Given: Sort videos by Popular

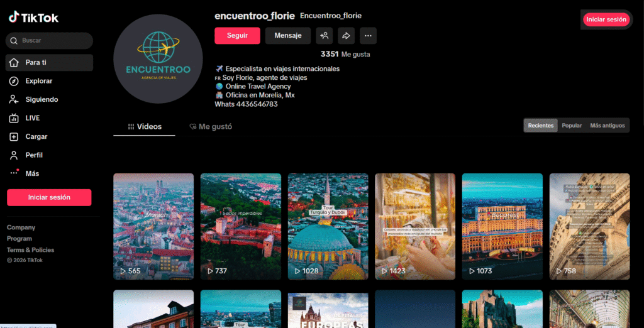Looking at the screenshot, I should tap(571, 126).
